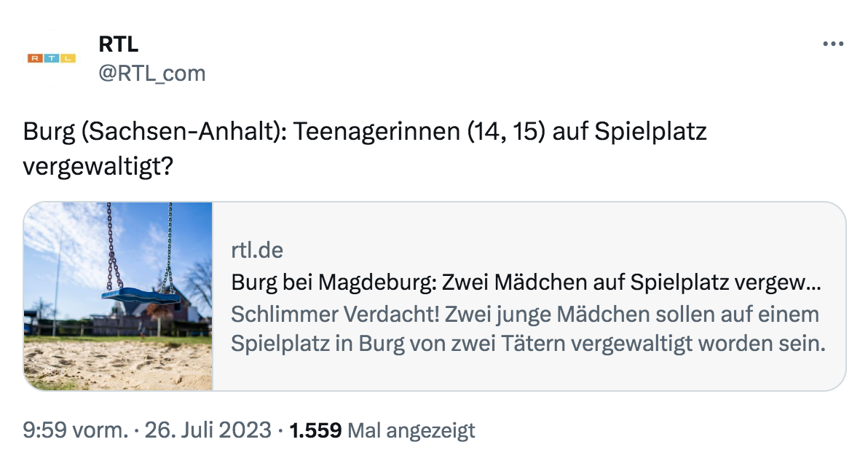
Task: Click the word "vergewaltigt?" in the tweet text
Action: [98, 167]
